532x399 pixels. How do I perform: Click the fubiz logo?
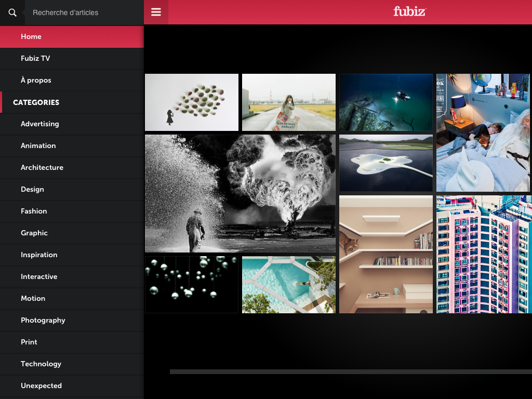point(409,11)
